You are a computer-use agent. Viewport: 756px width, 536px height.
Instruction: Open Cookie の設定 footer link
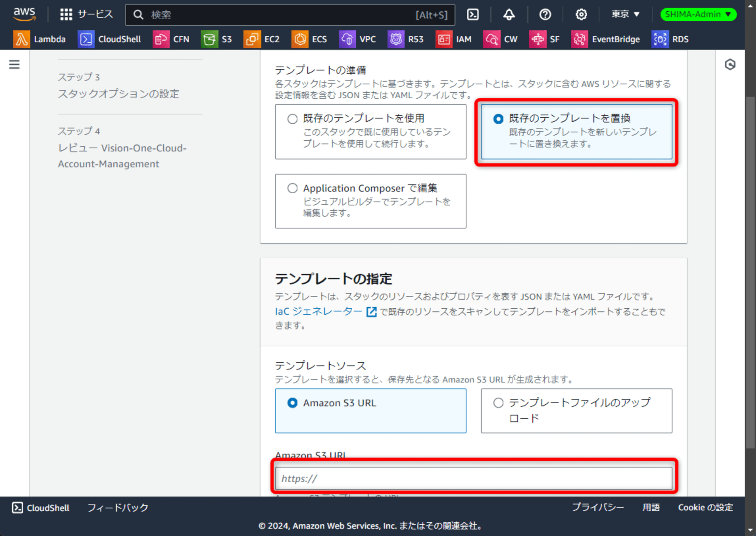click(705, 507)
